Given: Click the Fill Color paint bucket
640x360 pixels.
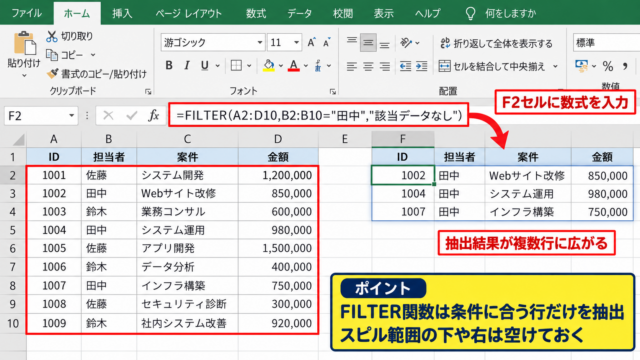Looking at the screenshot, I should 268,65.
